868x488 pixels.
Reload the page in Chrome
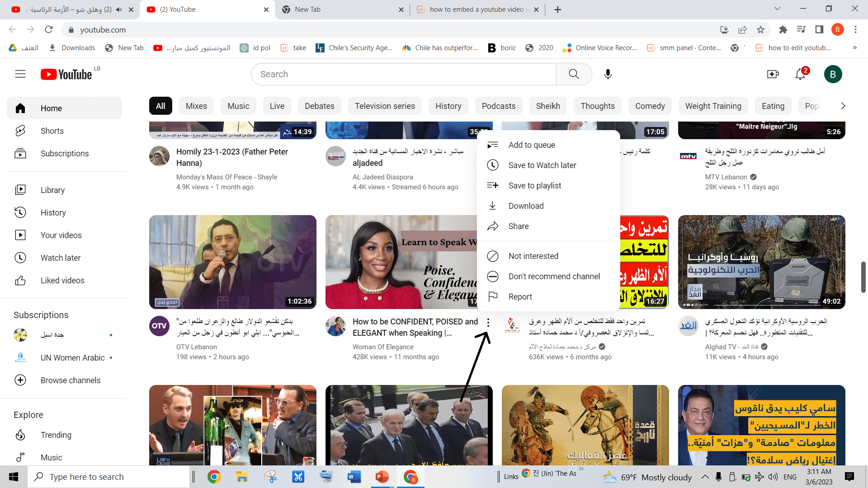coord(49,30)
